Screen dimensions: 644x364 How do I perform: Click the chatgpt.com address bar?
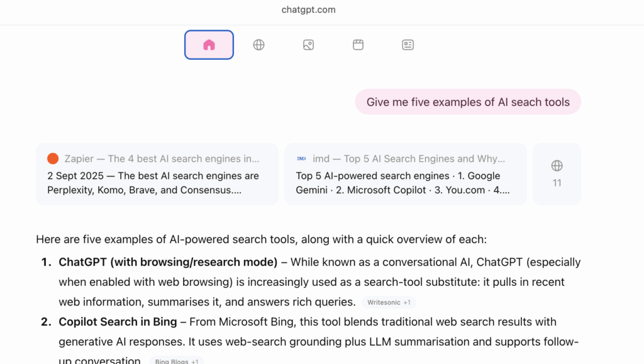click(308, 9)
